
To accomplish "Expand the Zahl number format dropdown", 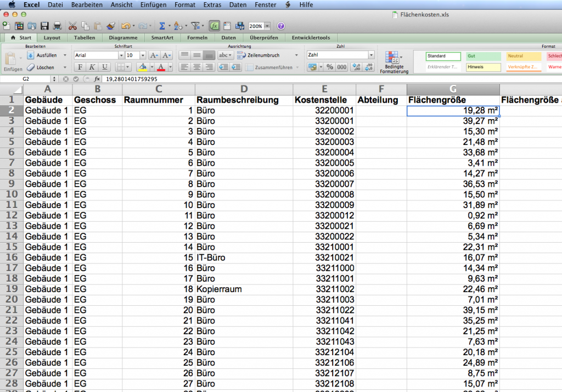I will 371,55.
